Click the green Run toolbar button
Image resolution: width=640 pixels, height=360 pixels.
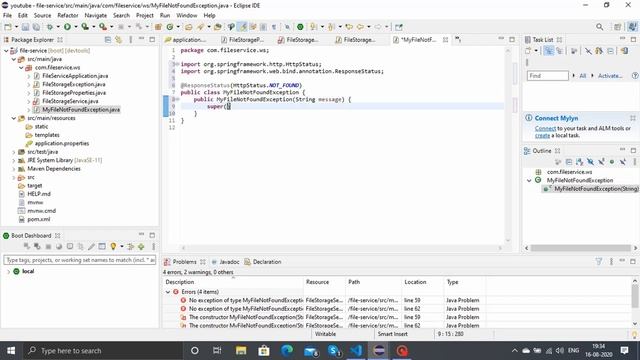(x=67, y=27)
